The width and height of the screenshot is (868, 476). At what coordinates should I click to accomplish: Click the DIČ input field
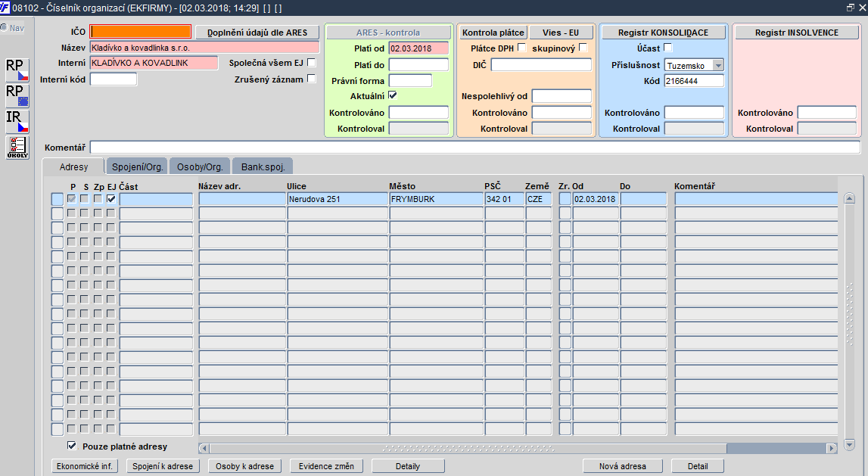click(541, 65)
